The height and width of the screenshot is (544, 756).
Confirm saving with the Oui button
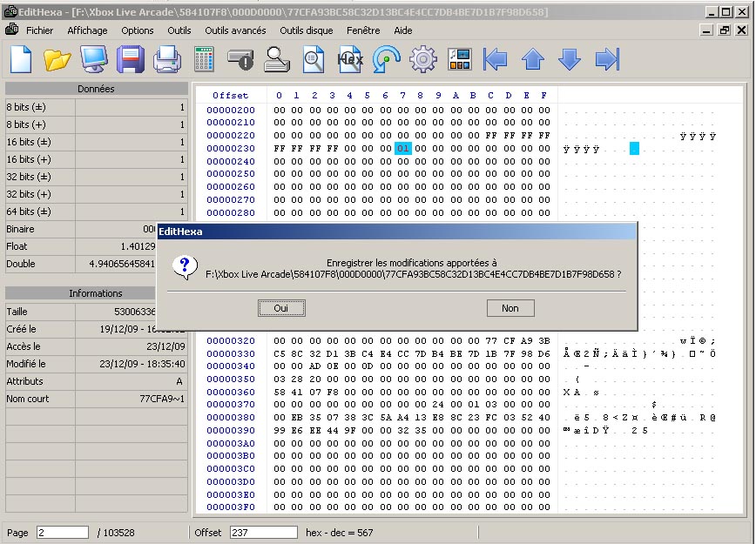tap(281, 308)
